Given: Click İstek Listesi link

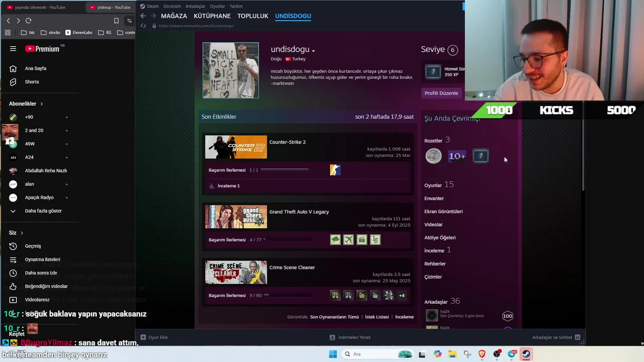Looking at the screenshot, I should point(377,317).
